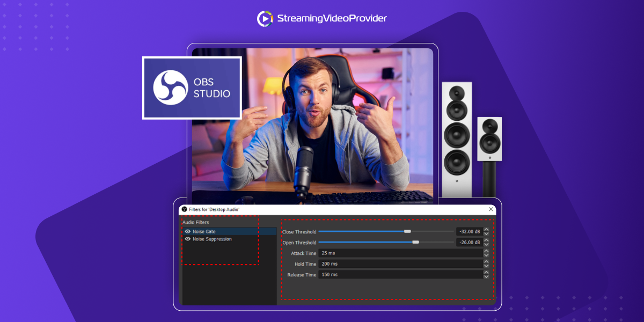Viewport: 644px width, 322px height.
Task: Click the -26.00 dB Open Threshold value box
Action: [469, 242]
